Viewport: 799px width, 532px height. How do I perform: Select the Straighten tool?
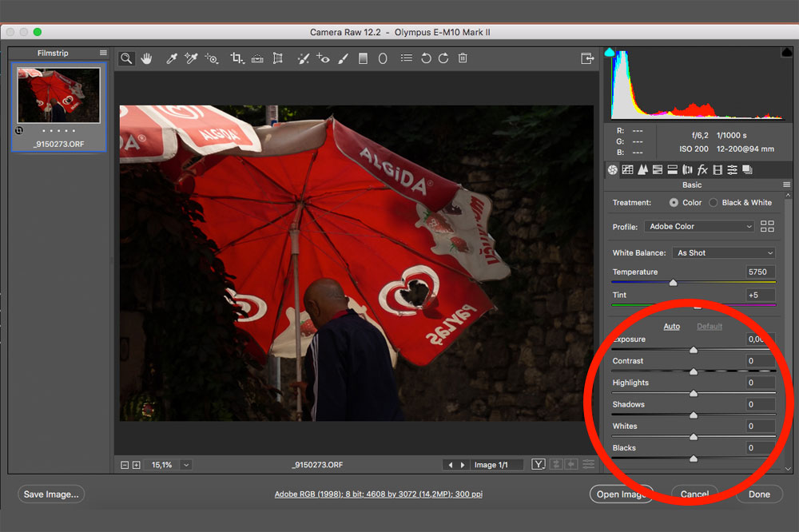pos(257,58)
